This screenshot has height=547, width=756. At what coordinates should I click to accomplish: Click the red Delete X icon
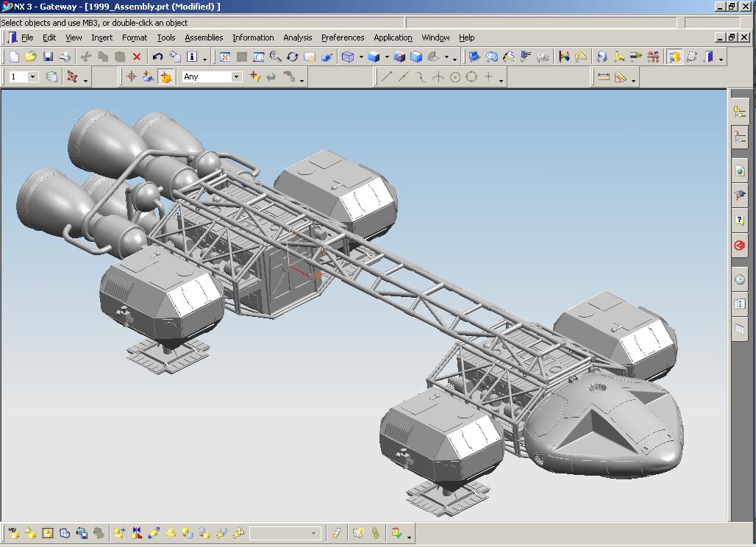[137, 57]
